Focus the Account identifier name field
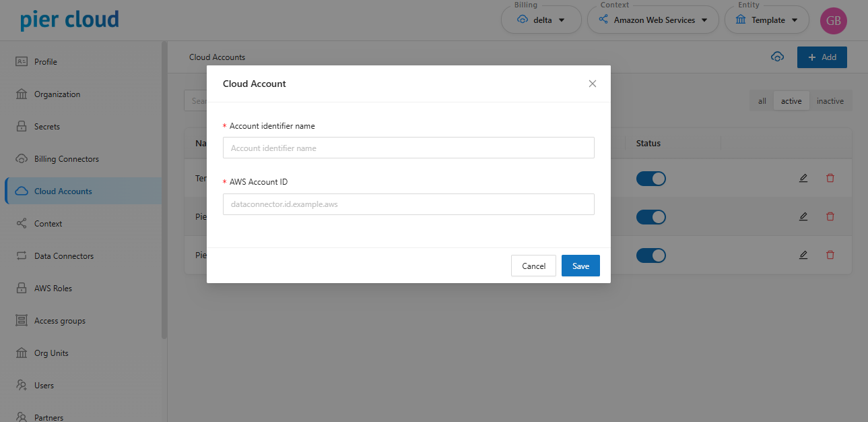The width and height of the screenshot is (868, 422). (408, 148)
